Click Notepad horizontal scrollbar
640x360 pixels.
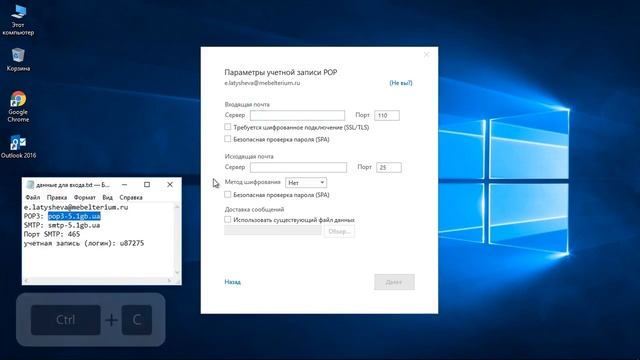98,280
